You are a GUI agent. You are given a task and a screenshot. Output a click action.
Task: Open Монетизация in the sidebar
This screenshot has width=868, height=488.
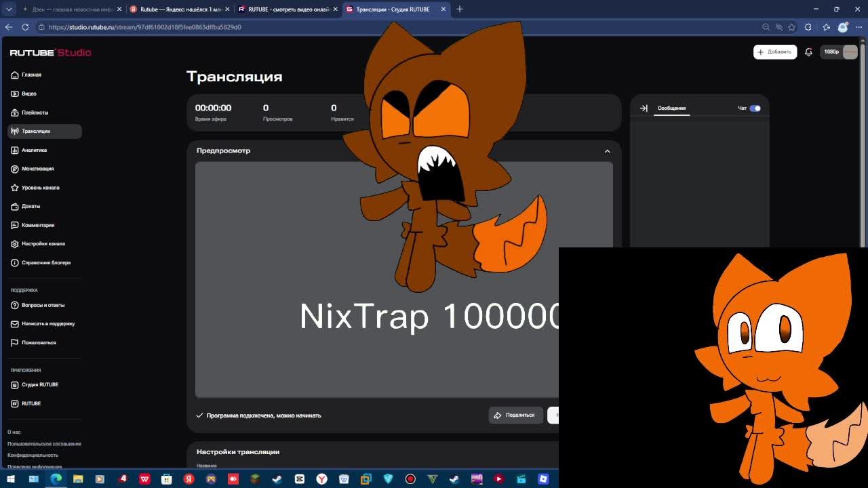(x=44, y=169)
